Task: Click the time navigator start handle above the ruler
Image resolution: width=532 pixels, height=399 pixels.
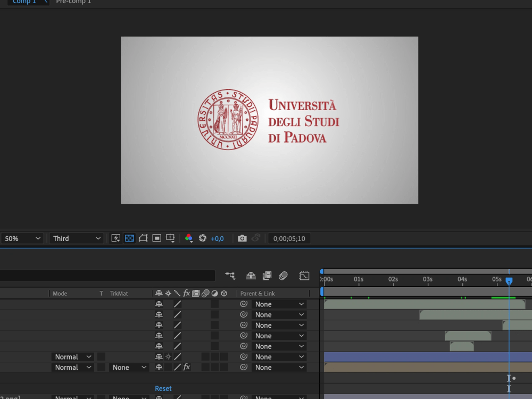Action: [322, 271]
